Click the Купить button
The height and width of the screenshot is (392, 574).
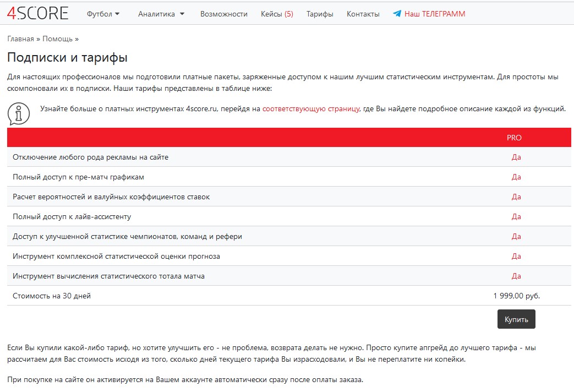[516, 319]
